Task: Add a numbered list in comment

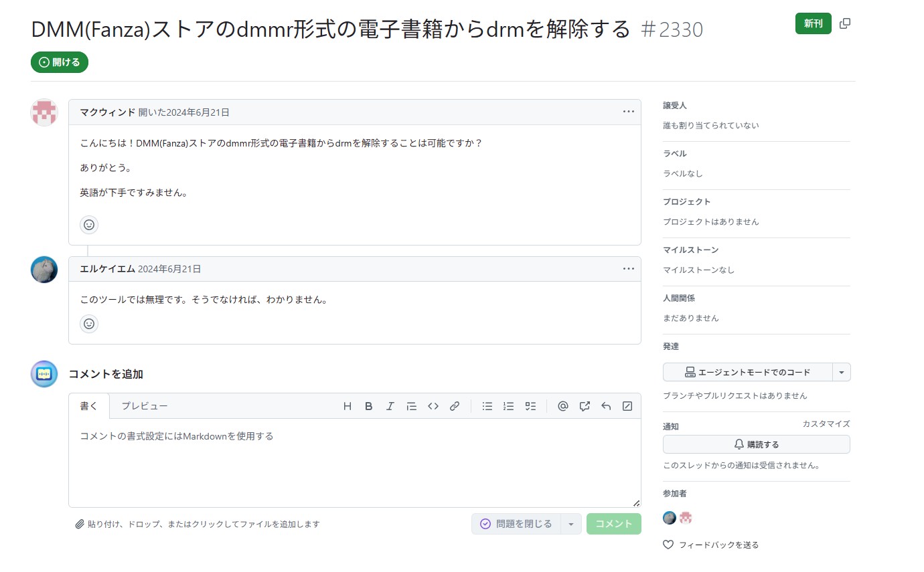Action: coord(509,406)
